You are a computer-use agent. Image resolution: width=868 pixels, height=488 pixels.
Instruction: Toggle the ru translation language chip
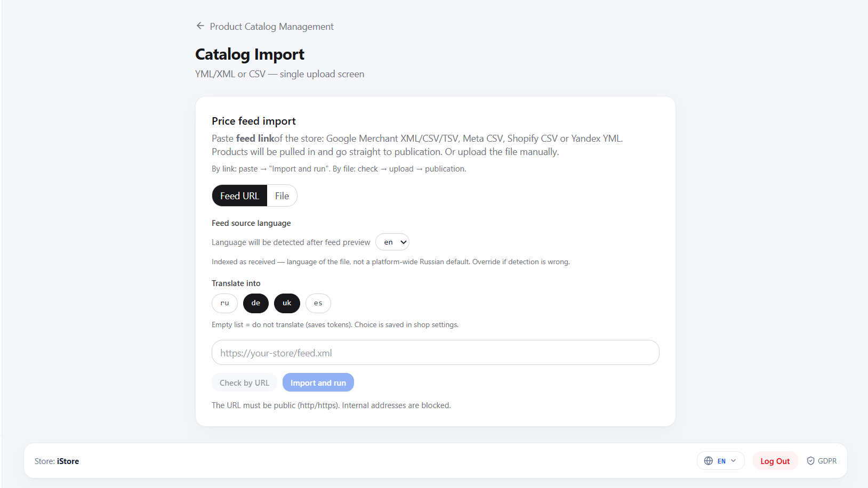[224, 303]
